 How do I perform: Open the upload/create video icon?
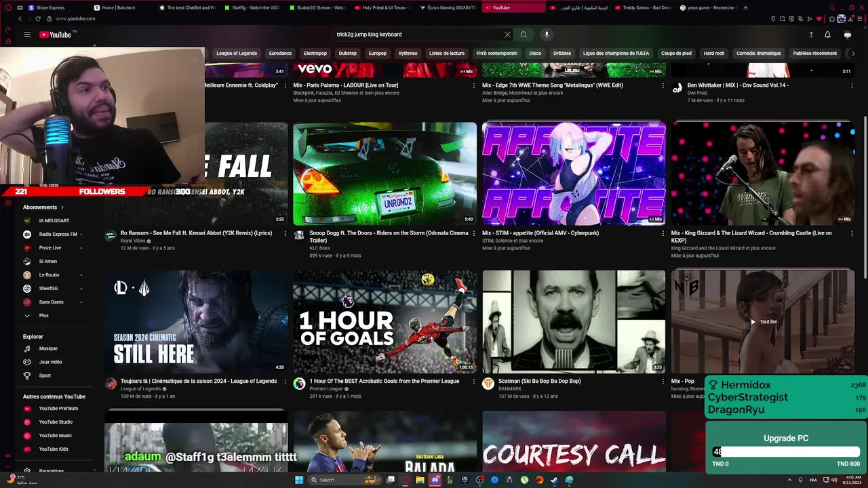point(811,35)
